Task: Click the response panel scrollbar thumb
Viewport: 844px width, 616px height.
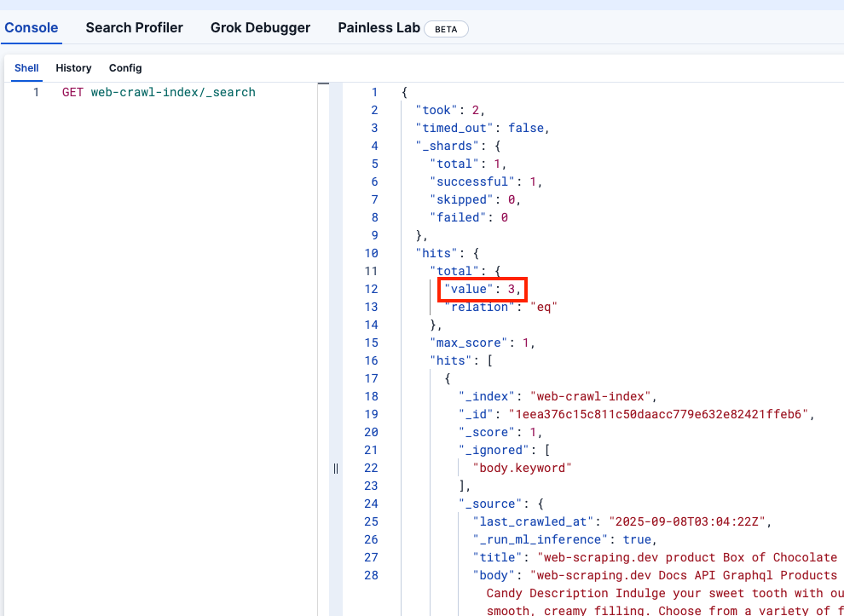Action: [324, 83]
